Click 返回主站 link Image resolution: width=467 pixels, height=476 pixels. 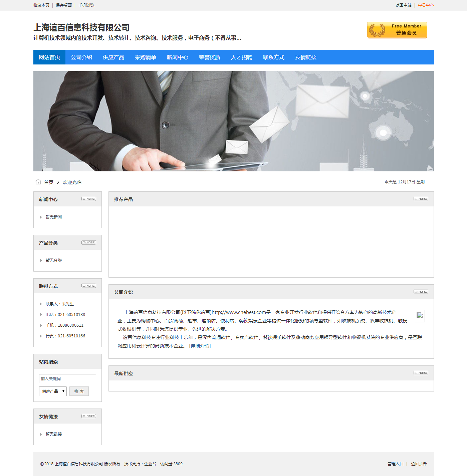(x=404, y=5)
